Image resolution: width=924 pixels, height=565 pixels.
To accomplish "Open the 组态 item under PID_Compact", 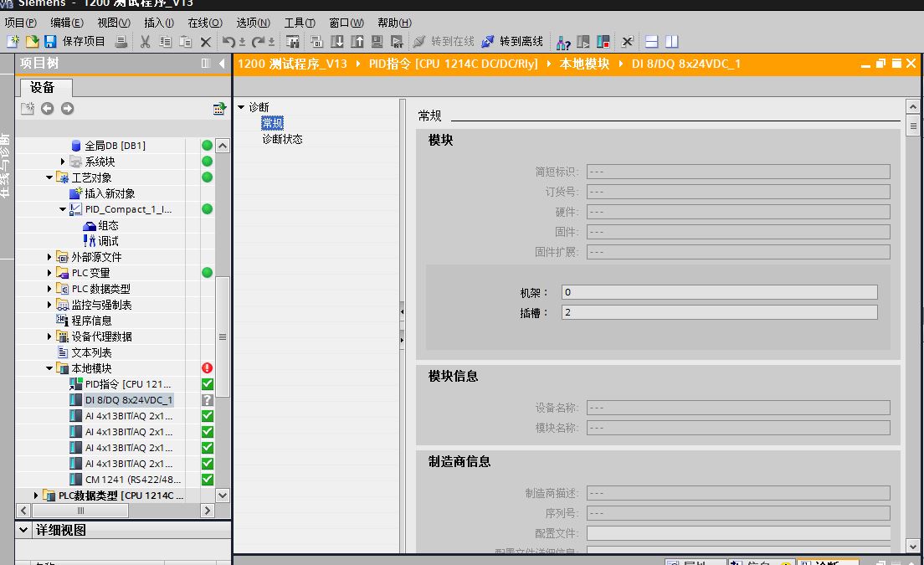I will [108, 225].
